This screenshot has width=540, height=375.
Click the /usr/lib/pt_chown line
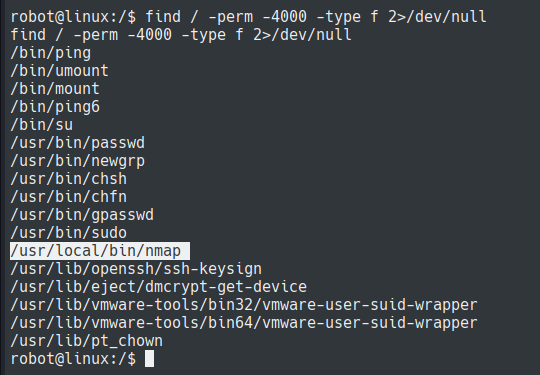click(x=86, y=341)
